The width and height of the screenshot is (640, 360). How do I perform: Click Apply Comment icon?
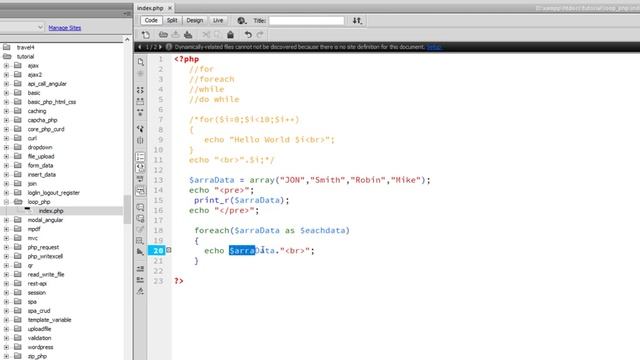140,207
